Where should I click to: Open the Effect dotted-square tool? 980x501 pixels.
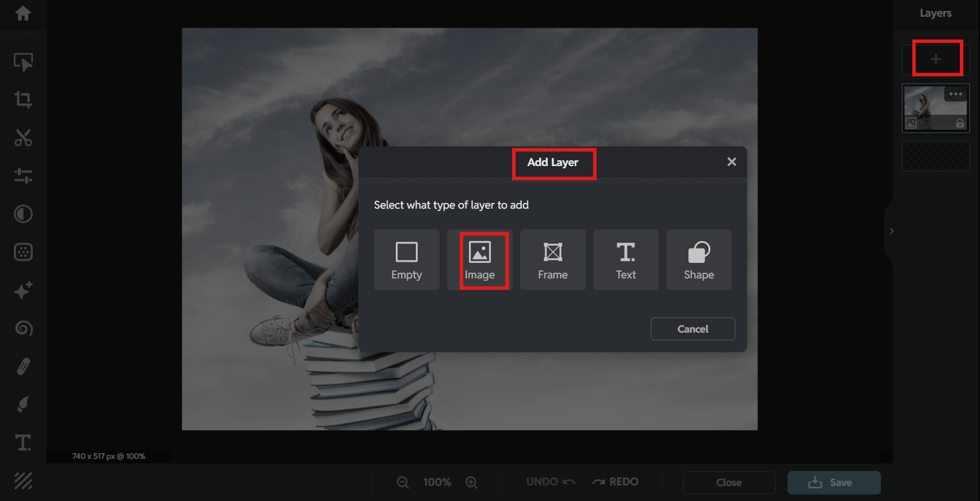pyautogui.click(x=23, y=252)
